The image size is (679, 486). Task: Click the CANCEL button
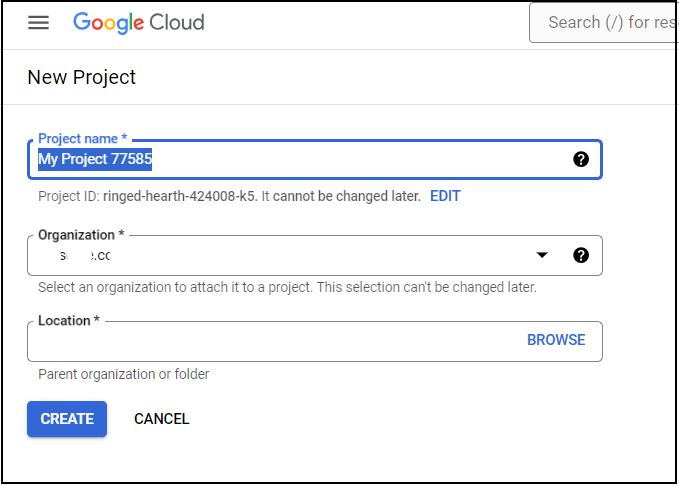click(x=162, y=419)
